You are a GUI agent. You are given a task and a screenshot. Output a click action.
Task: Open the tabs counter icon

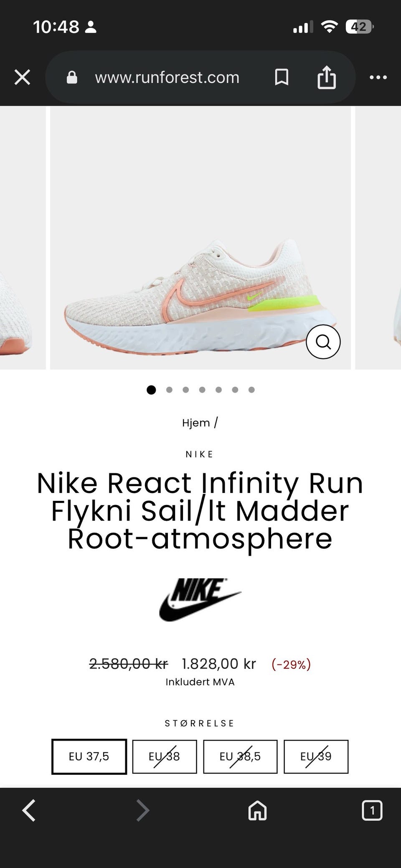point(372,810)
